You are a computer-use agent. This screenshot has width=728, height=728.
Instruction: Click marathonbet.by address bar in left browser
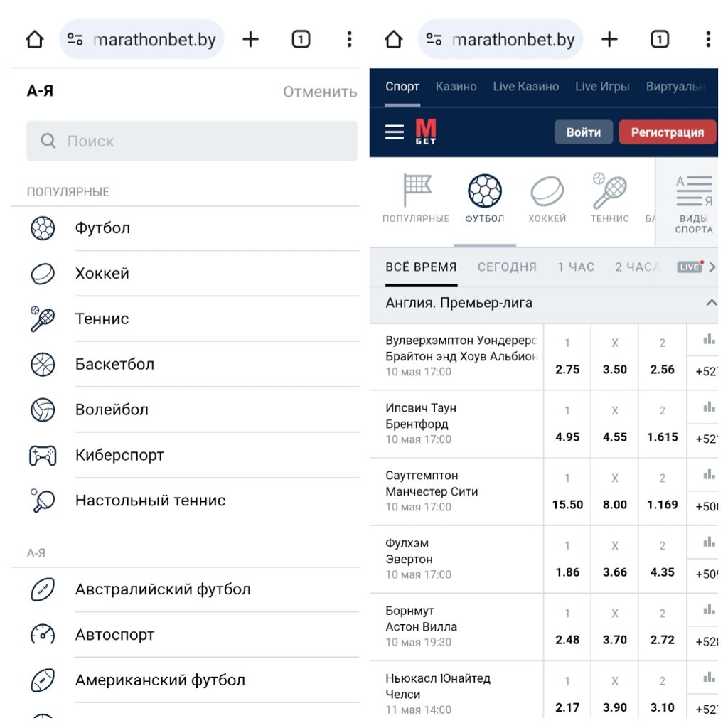click(x=141, y=40)
